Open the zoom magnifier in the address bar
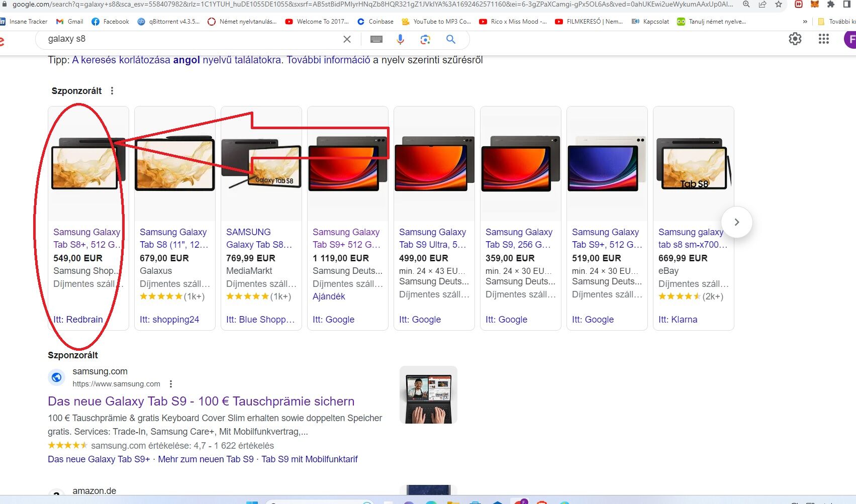The height and width of the screenshot is (504, 856). pyautogui.click(x=746, y=5)
